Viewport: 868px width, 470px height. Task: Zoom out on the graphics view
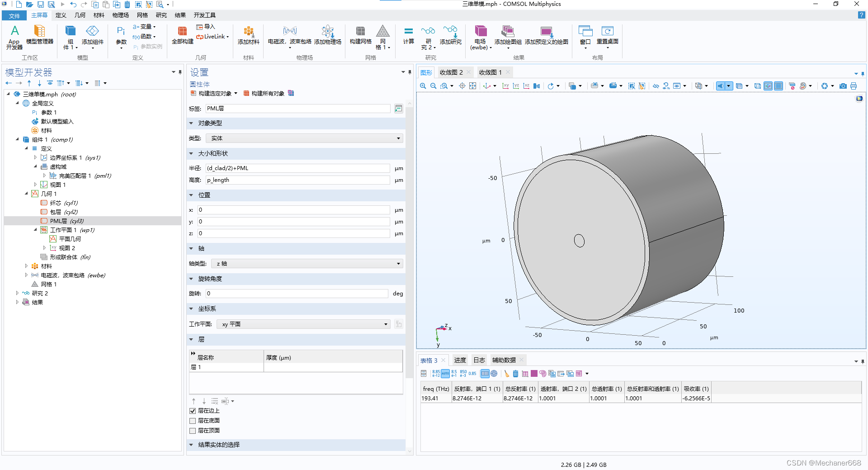coord(433,86)
